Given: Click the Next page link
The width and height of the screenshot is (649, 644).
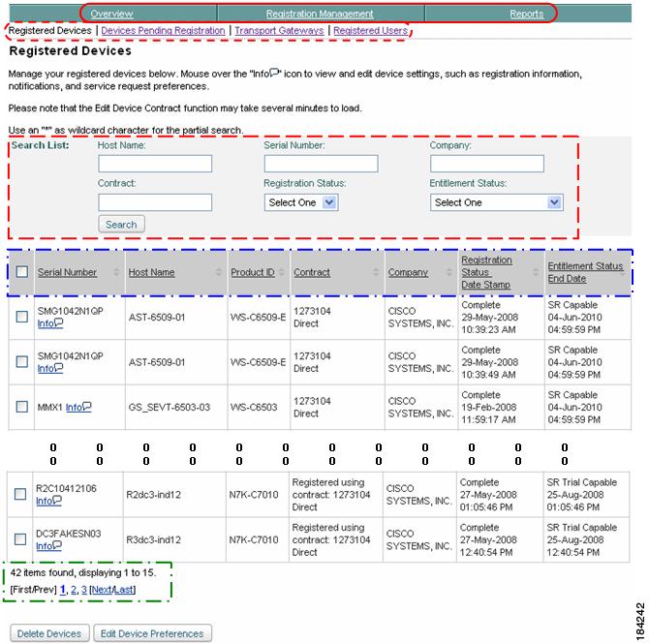Looking at the screenshot, I should coord(101,590).
